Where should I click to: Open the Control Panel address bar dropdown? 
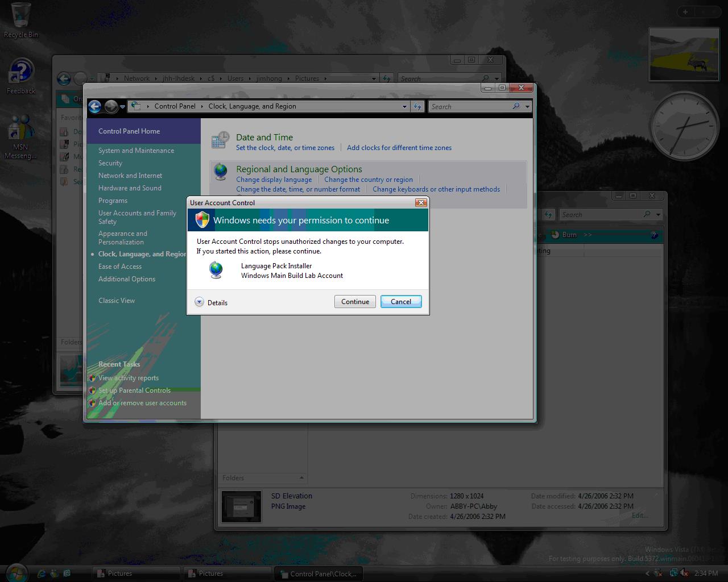pyautogui.click(x=404, y=106)
